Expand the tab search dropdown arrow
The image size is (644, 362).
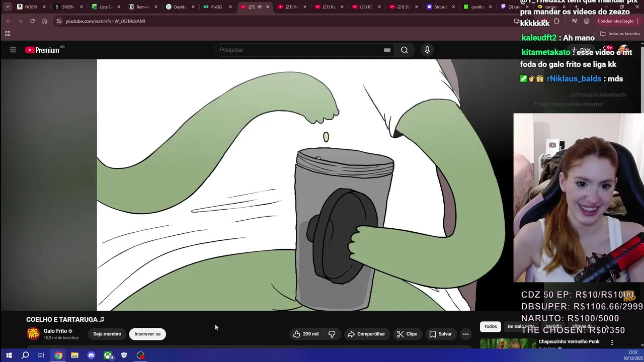pyautogui.click(x=8, y=7)
